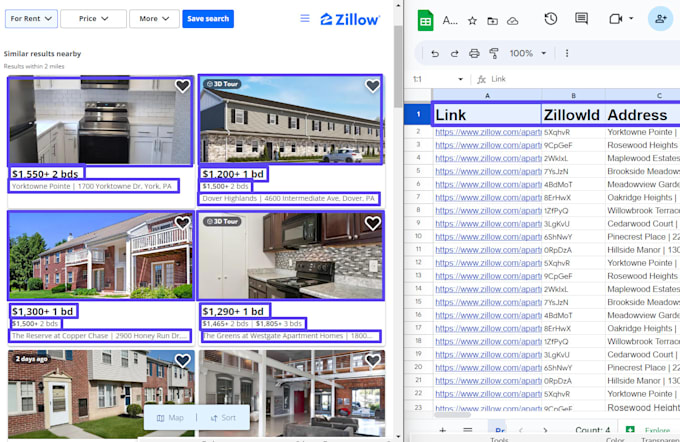Click the '$1,290+ 1 bd' price text
The image size is (680, 442).
coord(234,311)
